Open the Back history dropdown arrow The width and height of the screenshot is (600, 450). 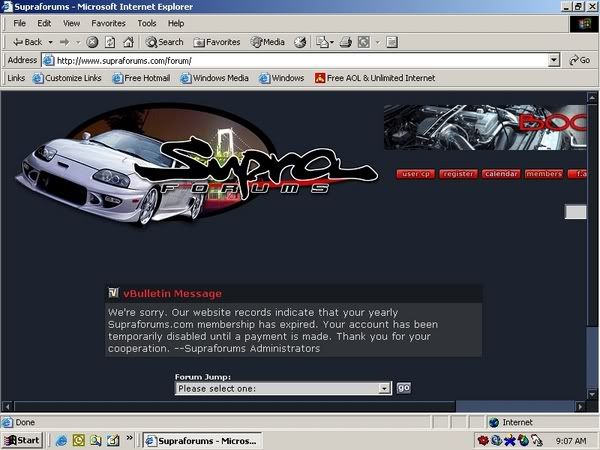(x=50, y=42)
